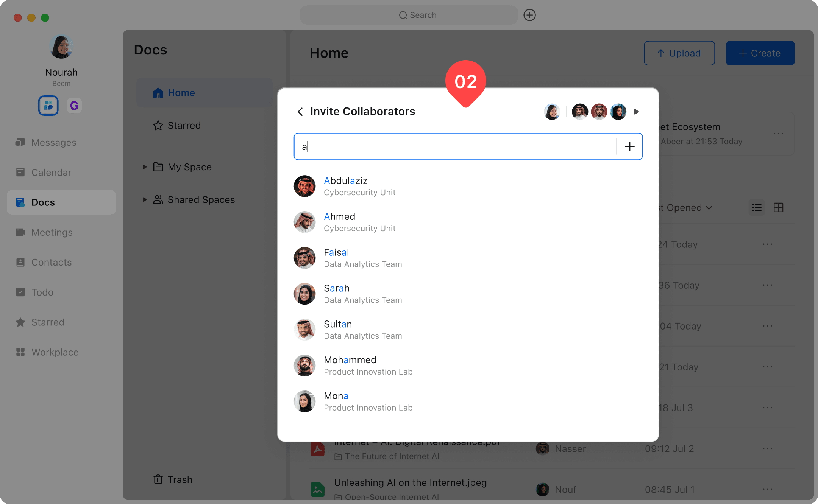Switch to the G workspace icon
The height and width of the screenshot is (504, 818).
[x=74, y=106]
